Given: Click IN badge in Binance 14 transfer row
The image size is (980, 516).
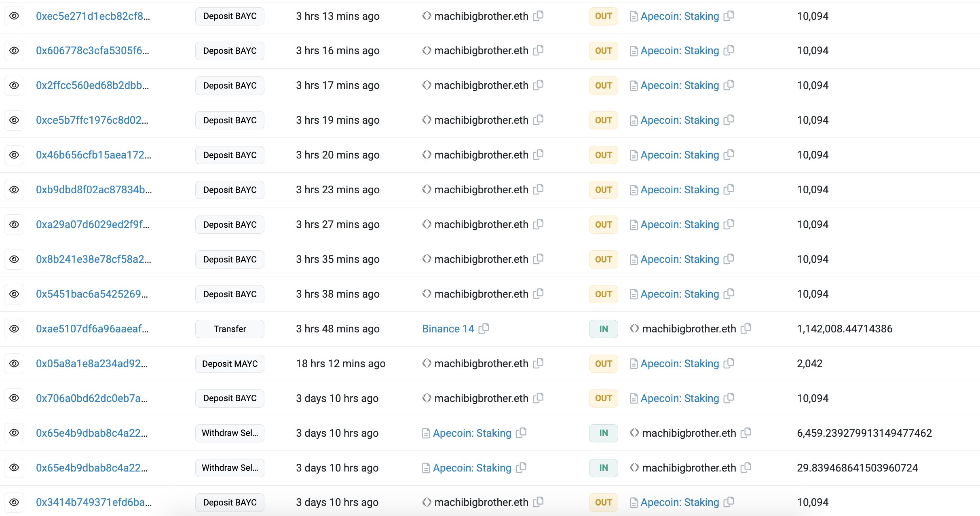Looking at the screenshot, I should pos(603,329).
